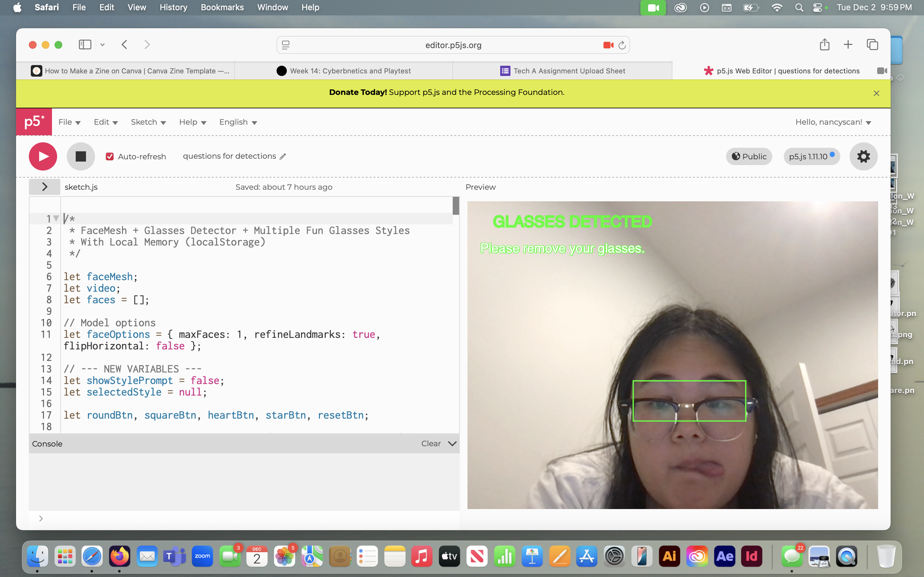Clear the console output
The height and width of the screenshot is (577, 924).
431,443
